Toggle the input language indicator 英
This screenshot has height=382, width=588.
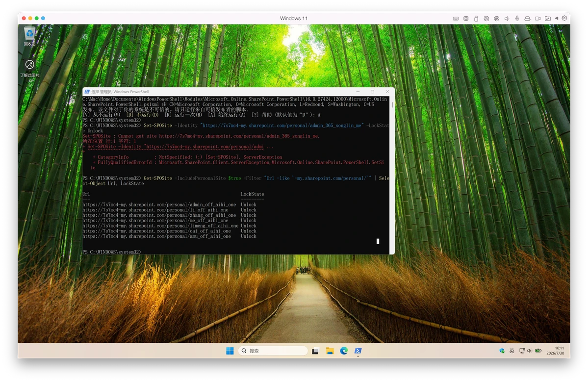pyautogui.click(x=512, y=351)
